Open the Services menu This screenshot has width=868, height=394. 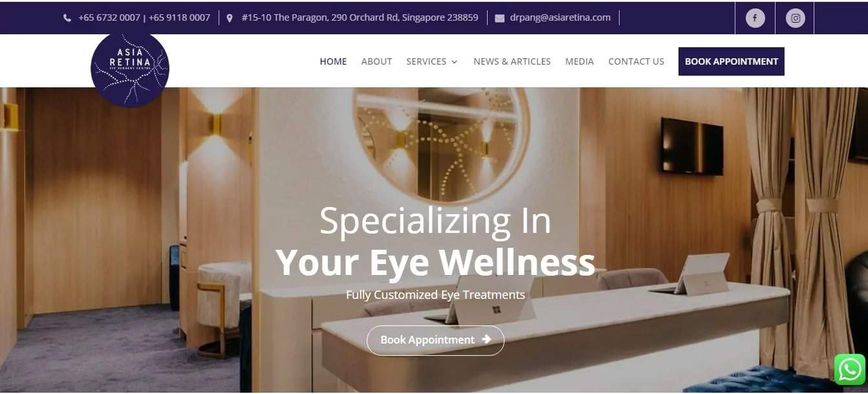(426, 61)
